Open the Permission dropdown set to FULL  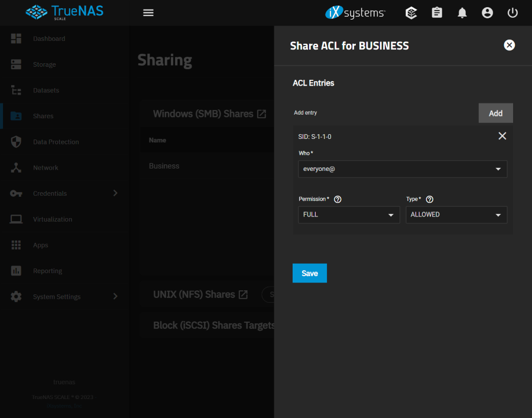click(349, 215)
